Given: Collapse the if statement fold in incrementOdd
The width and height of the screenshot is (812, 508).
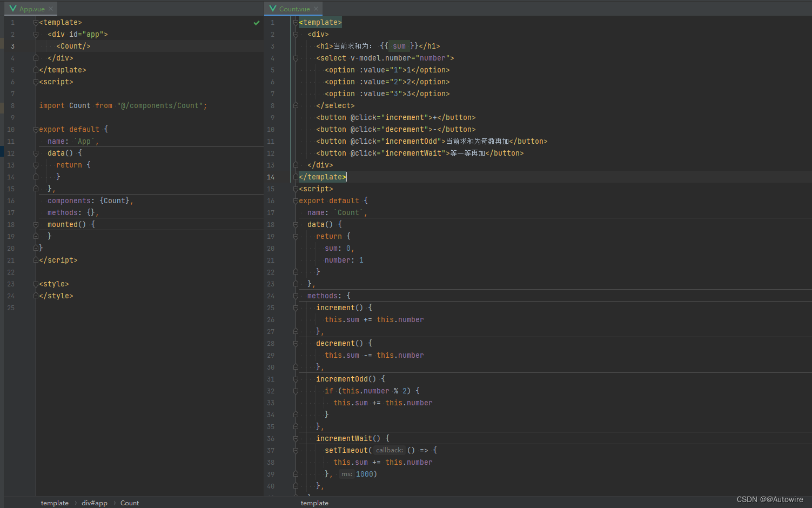Looking at the screenshot, I should [x=296, y=391].
